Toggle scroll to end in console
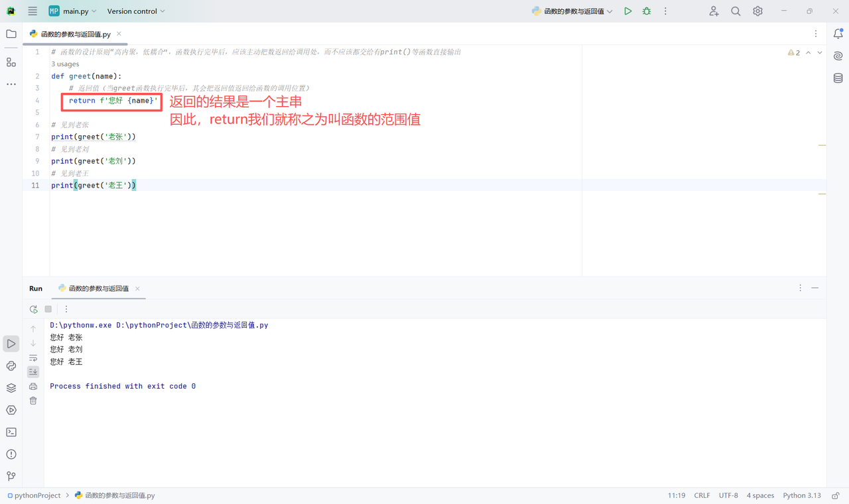Screen dimensions: 849x504 click(33, 371)
